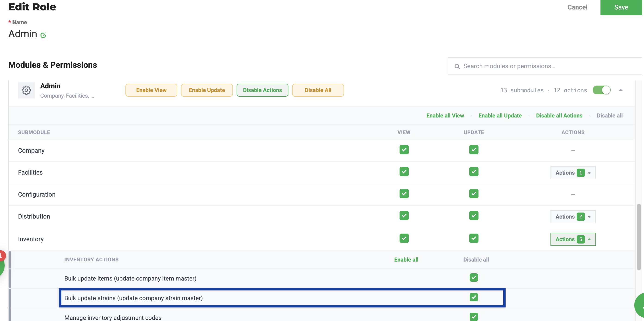Click the search magnifier icon
This screenshot has width=644, height=321.
coord(457,66)
